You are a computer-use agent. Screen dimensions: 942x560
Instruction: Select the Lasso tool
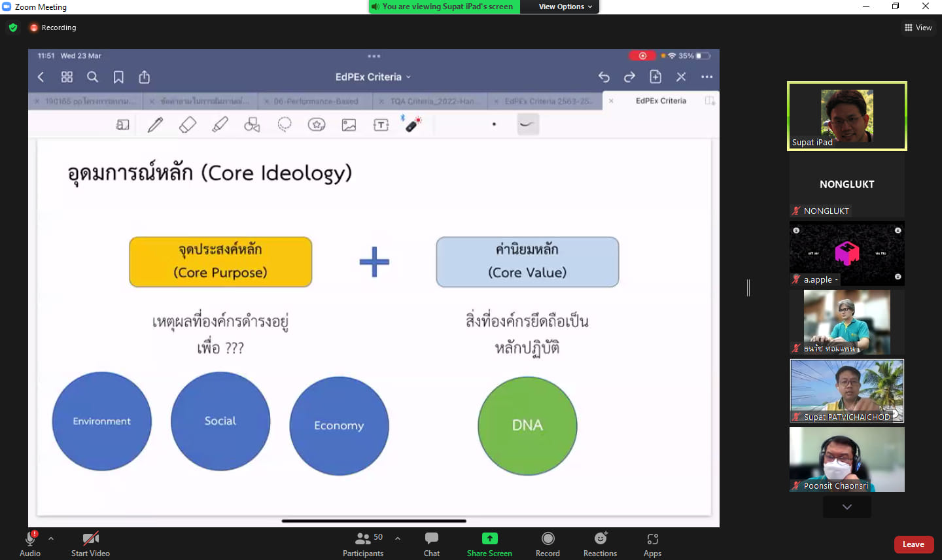pos(285,124)
